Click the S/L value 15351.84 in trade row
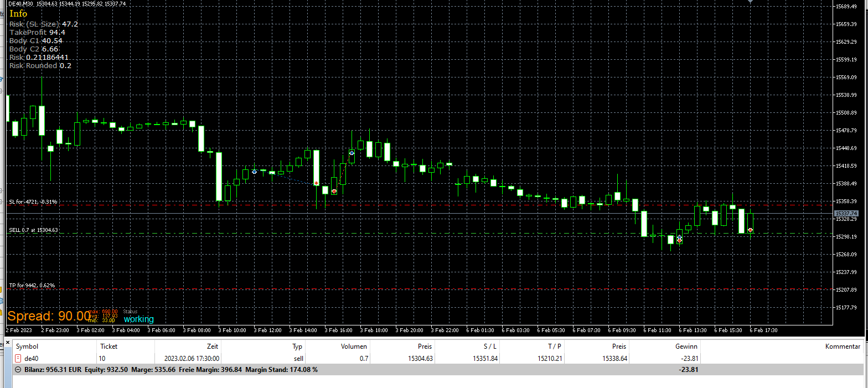The width and height of the screenshot is (868, 388). tap(485, 359)
